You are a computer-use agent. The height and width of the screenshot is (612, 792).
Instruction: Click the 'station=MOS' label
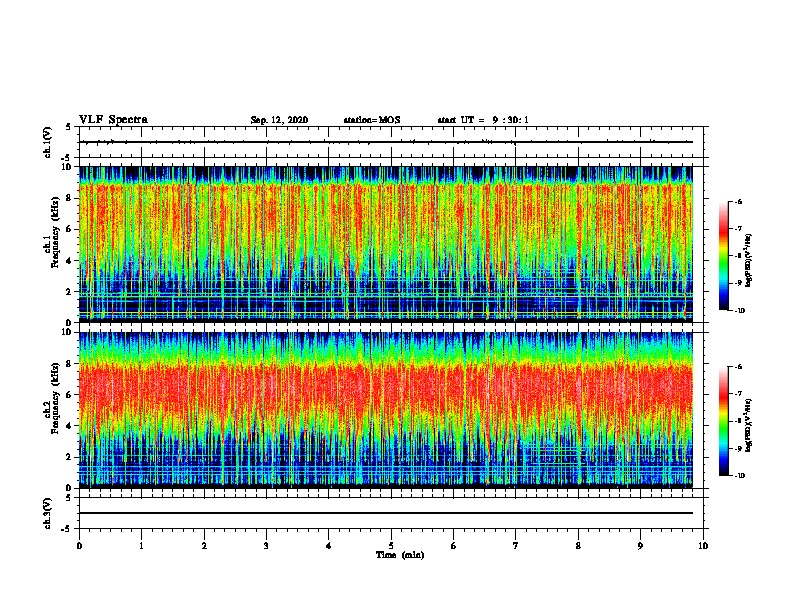coord(372,120)
